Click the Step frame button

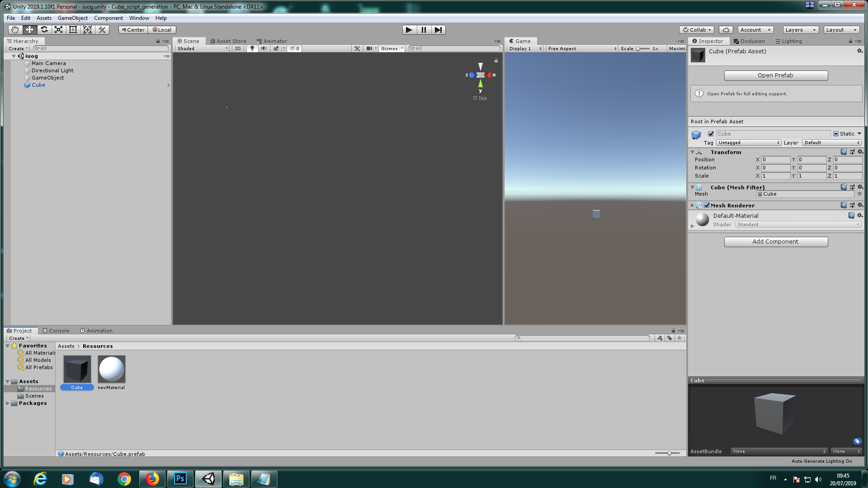point(438,30)
